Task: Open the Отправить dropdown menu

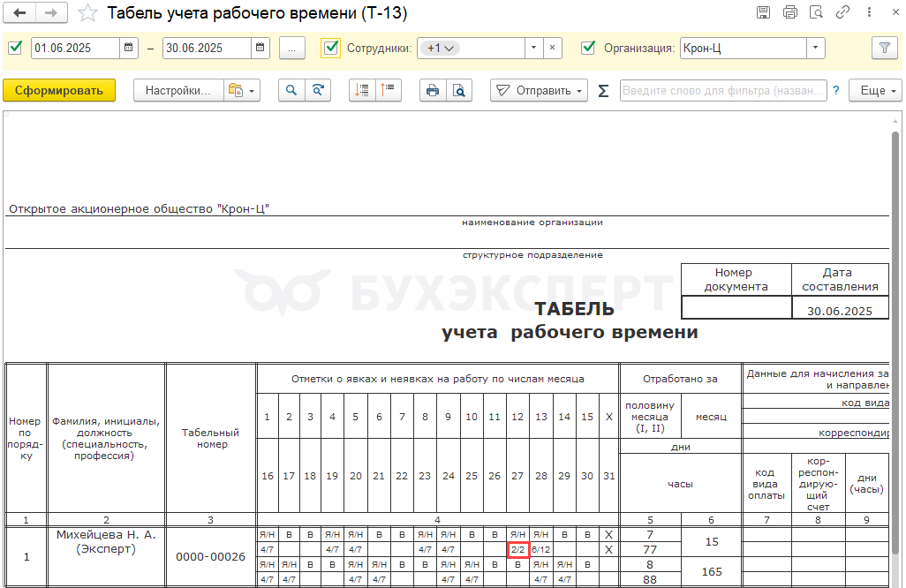Action: [539, 91]
